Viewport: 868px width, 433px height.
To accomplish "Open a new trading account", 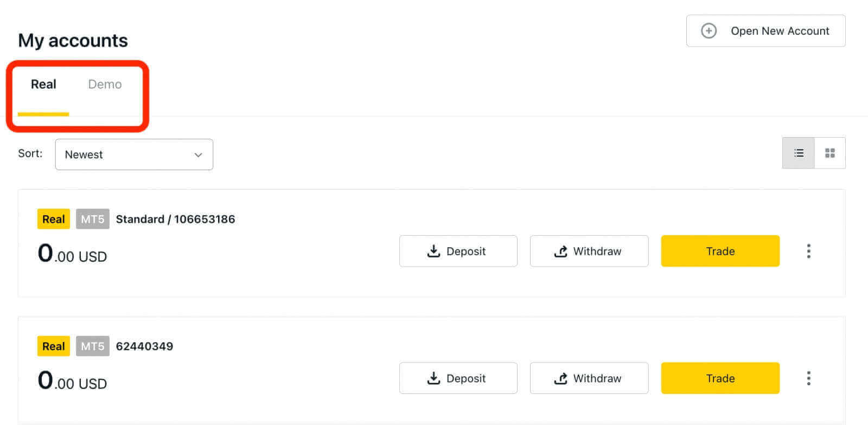I will click(766, 31).
